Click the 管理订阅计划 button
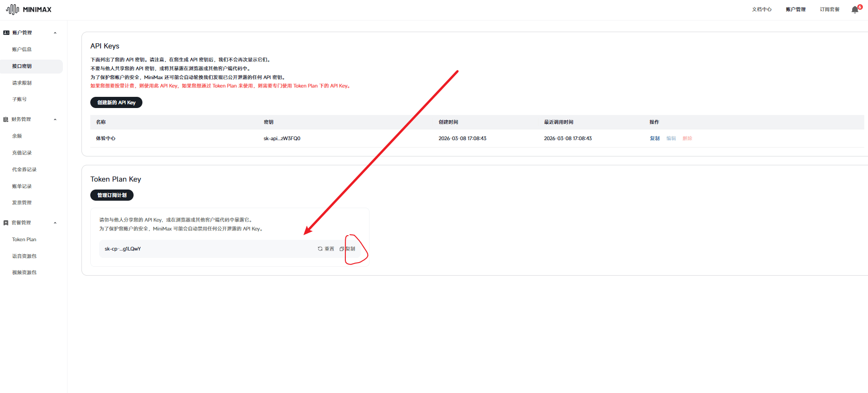Screen dimensions: 868x393 click(112, 195)
